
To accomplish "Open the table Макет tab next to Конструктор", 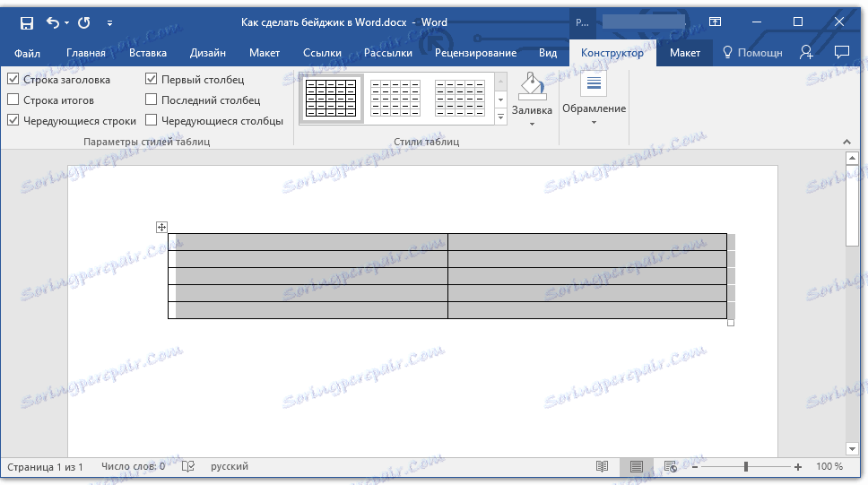I will (x=685, y=53).
